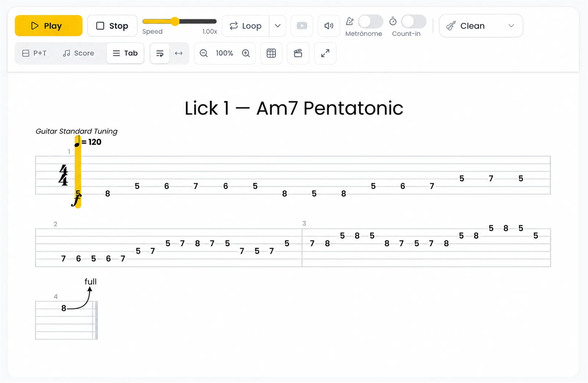Start playback with the Play button
The image size is (588, 383).
click(49, 26)
